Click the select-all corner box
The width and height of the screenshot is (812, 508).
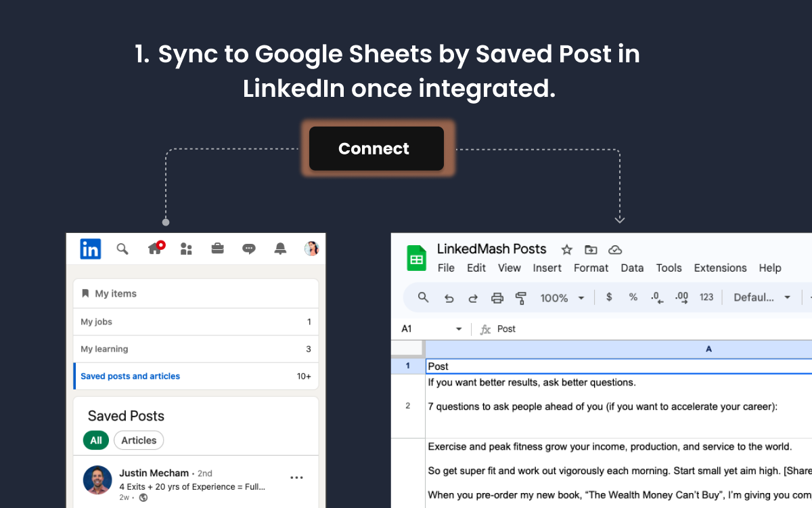[x=408, y=349]
